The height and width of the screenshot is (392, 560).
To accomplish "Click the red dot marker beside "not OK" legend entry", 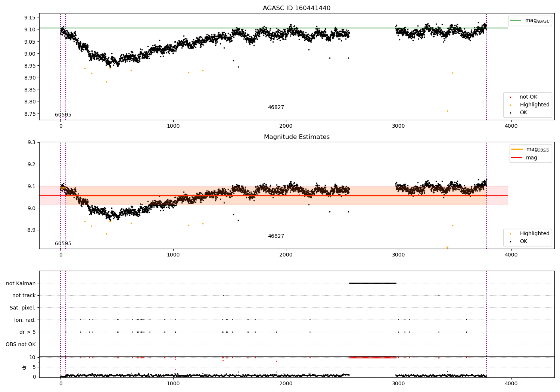I will pos(510,97).
